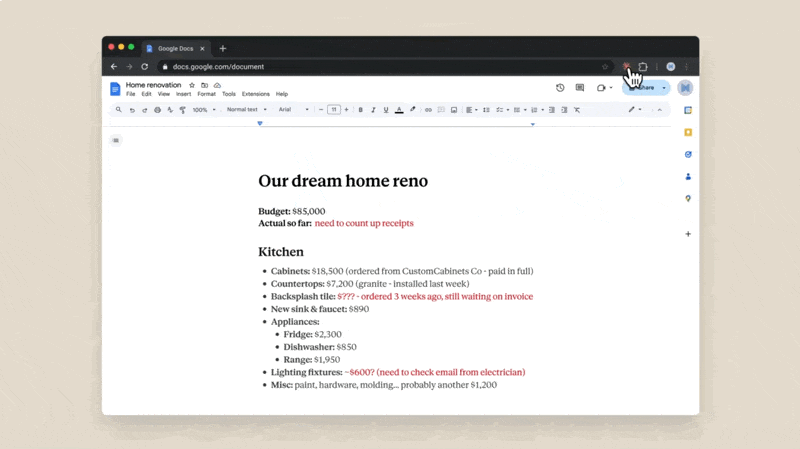Viewport: 800px width, 449px height.
Task: Redo the last action
Action: 145,110
